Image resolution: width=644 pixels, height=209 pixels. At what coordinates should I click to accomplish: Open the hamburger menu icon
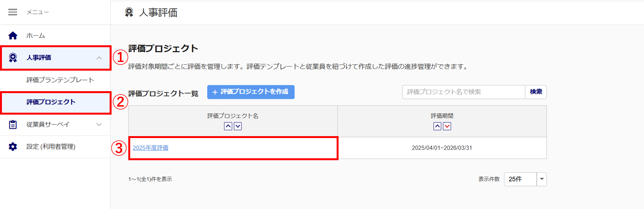[x=13, y=12]
